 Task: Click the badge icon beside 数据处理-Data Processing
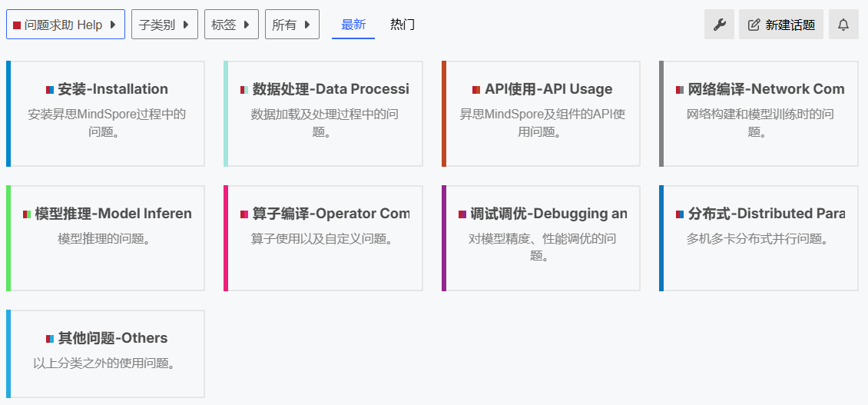(244, 90)
